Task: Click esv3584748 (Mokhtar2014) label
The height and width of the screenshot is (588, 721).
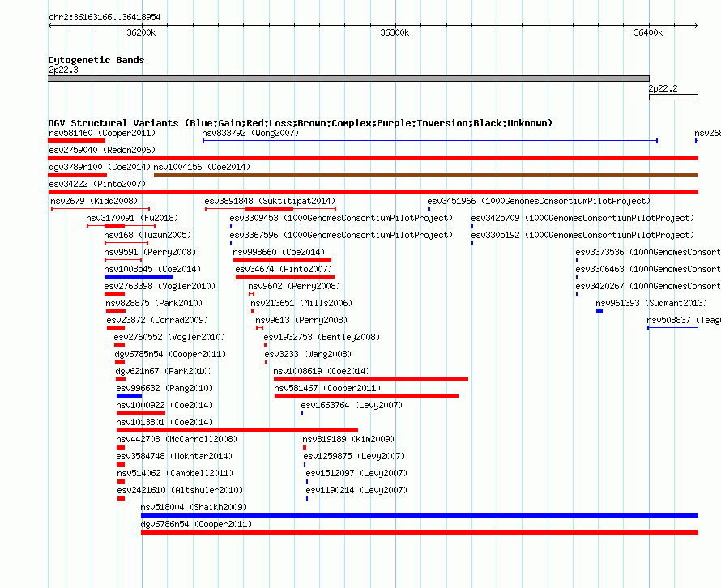Action: point(174,457)
